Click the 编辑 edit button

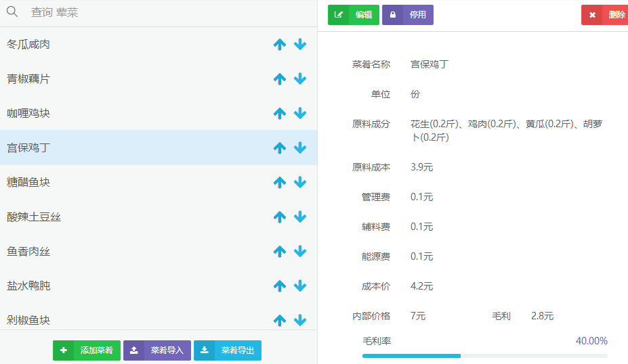[x=354, y=15]
